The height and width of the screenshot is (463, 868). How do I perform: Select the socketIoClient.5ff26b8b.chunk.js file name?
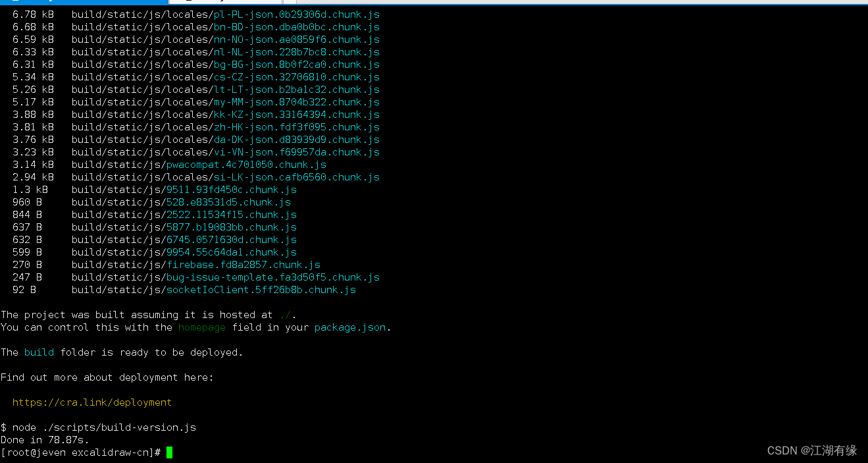261,290
